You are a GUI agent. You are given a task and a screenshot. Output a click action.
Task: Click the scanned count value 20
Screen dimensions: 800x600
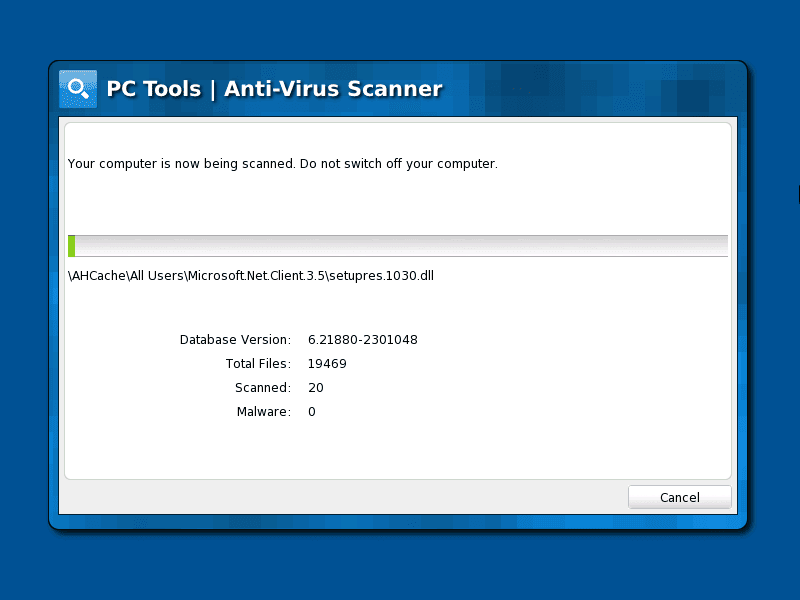click(x=316, y=388)
